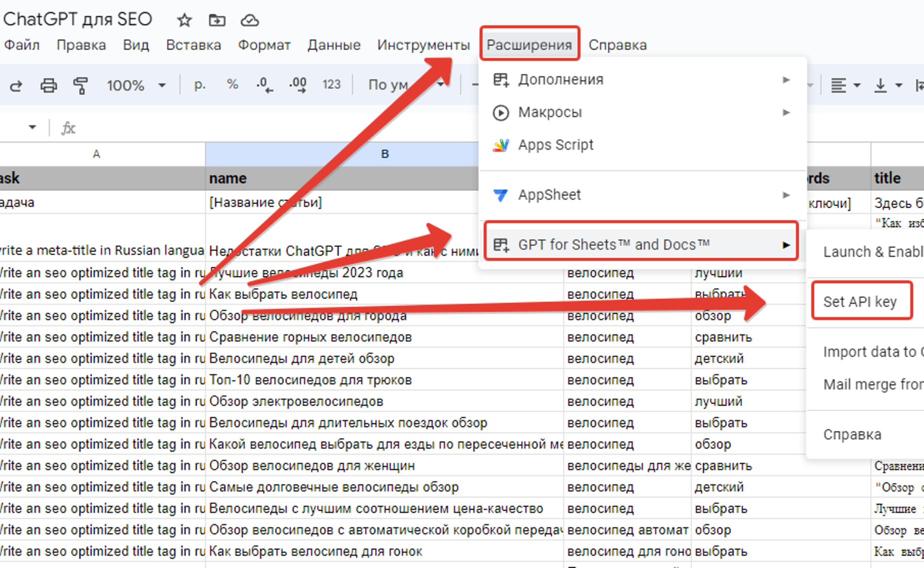Image resolution: width=924 pixels, height=568 pixels.
Task: Click the Apps Script logo icon
Action: (501, 145)
